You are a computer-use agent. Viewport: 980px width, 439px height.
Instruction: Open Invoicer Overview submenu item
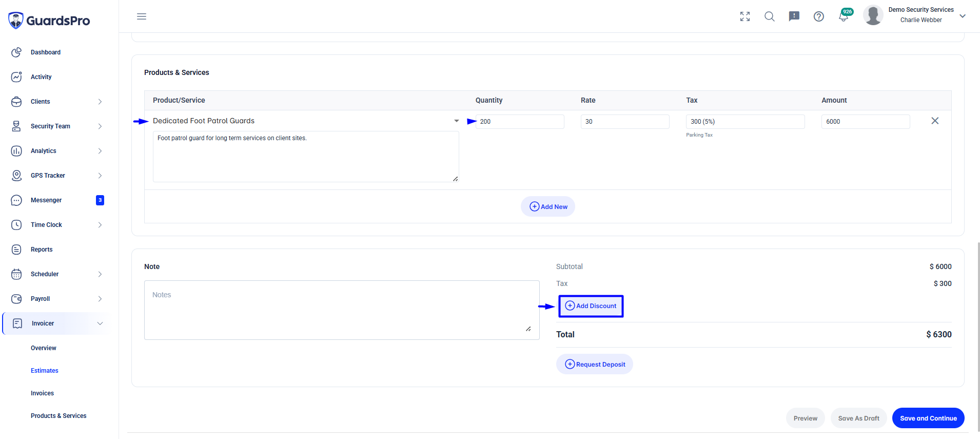(x=44, y=348)
